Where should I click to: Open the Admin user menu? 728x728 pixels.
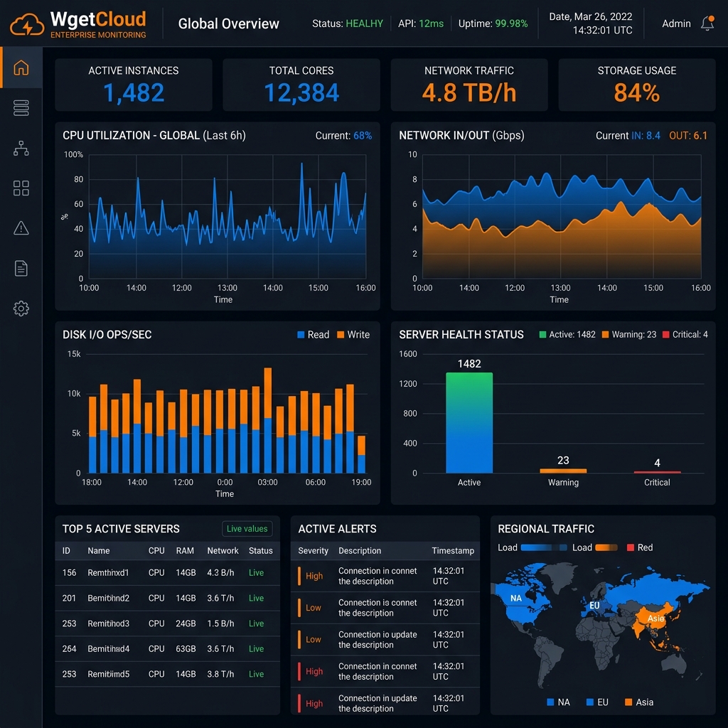(x=676, y=23)
